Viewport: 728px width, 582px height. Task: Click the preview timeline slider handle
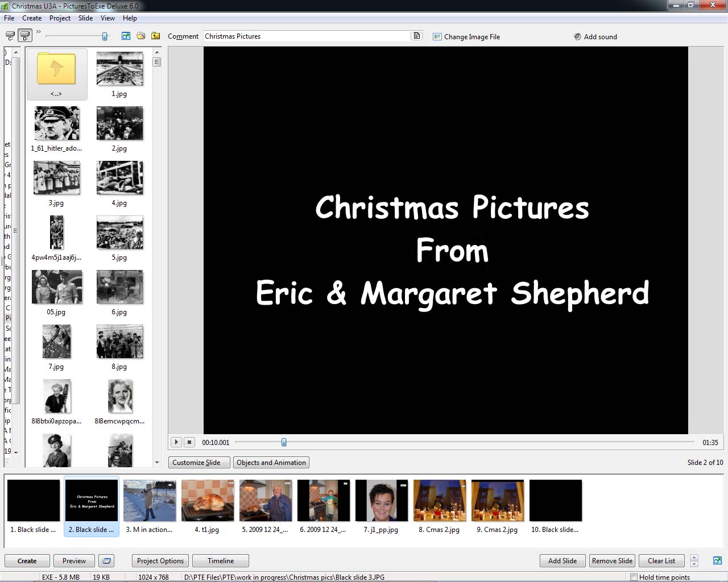pos(284,442)
